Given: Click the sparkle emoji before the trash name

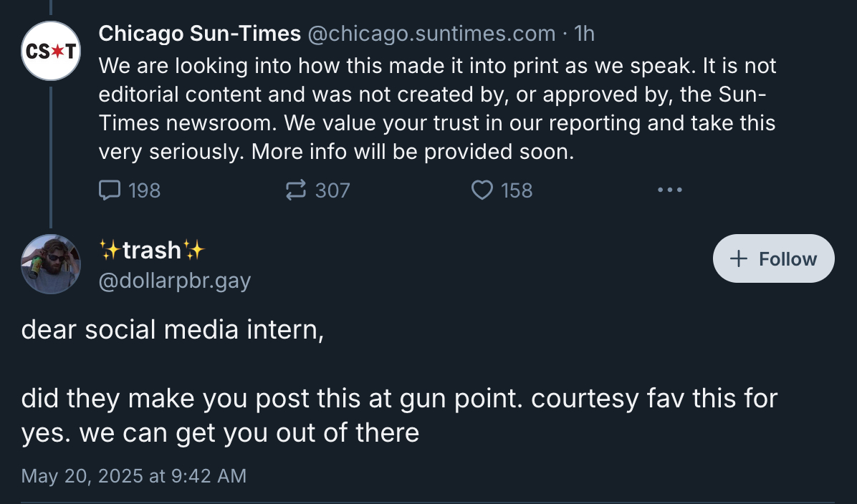Looking at the screenshot, I should (x=110, y=250).
